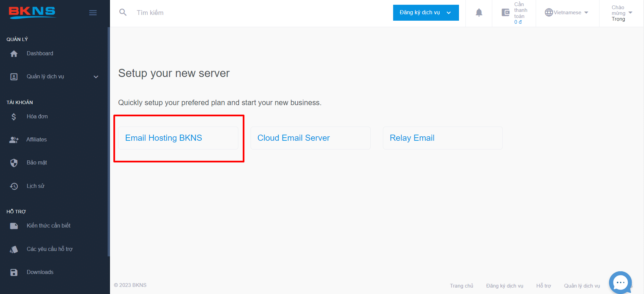Viewport: 644px width, 294px height.
Task: Click the Affiliates people icon
Action: click(x=14, y=140)
